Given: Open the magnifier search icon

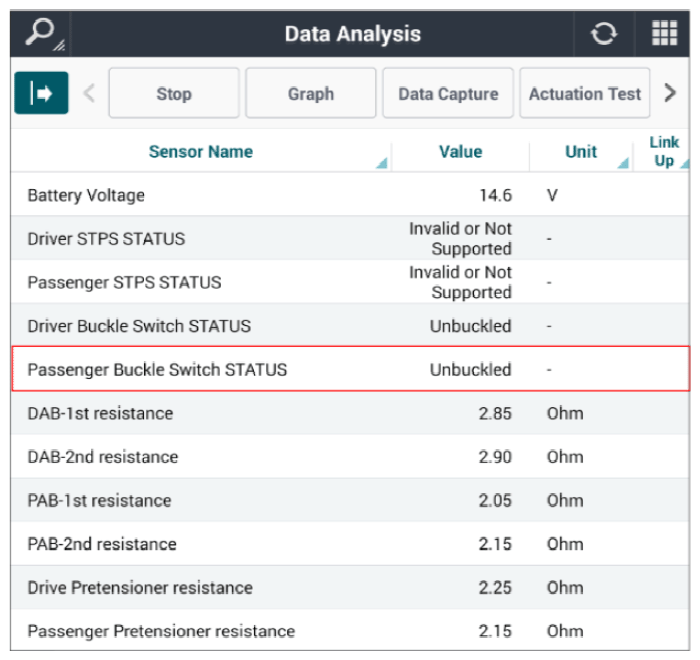Looking at the screenshot, I should pos(41,33).
